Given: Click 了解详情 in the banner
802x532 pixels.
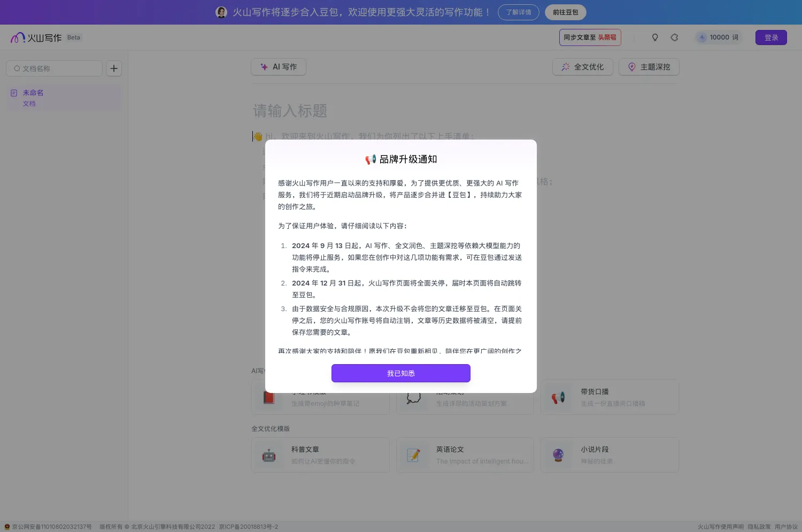Looking at the screenshot, I should pyautogui.click(x=518, y=12).
